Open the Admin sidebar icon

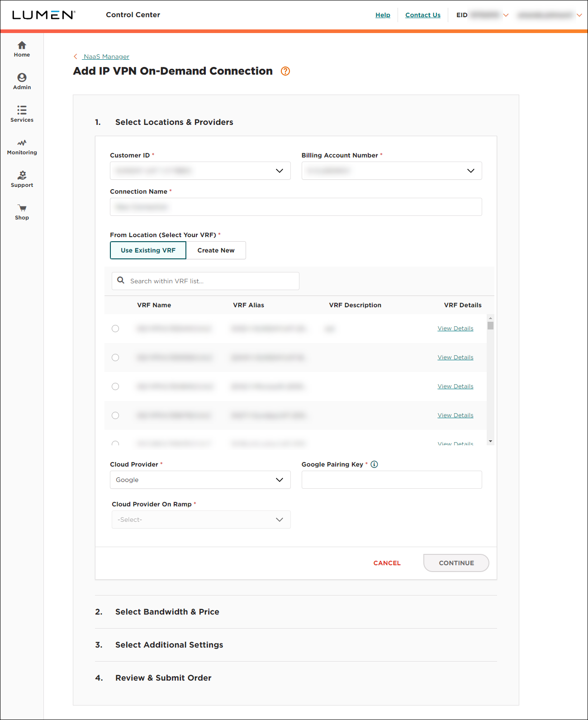(x=22, y=77)
